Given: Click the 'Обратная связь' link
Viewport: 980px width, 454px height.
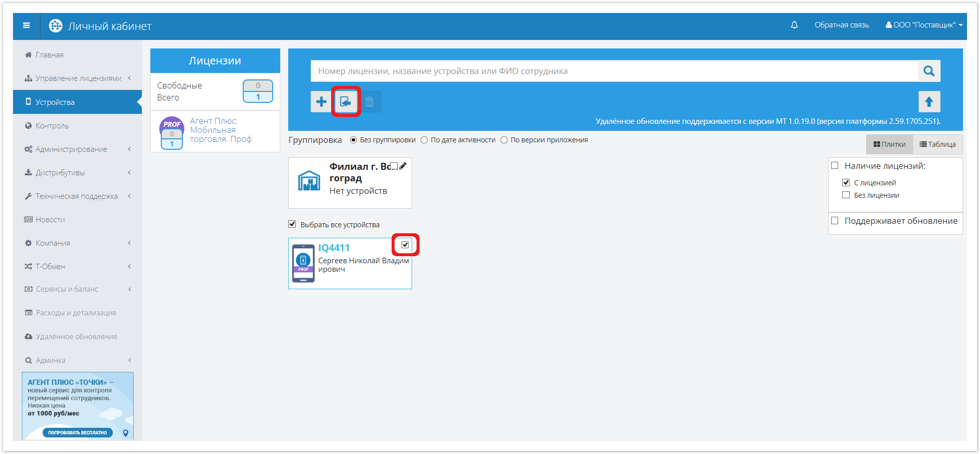Looking at the screenshot, I should tap(842, 25).
